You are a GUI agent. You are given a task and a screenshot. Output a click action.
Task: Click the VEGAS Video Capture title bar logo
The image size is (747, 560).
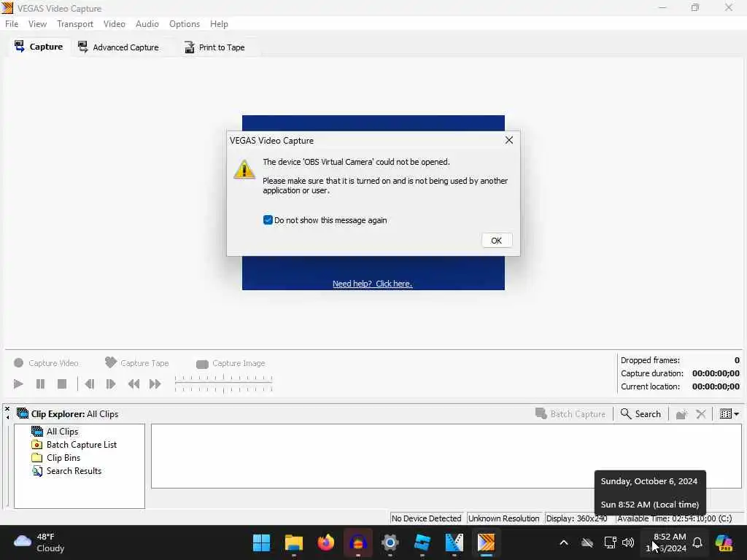(x=7, y=8)
